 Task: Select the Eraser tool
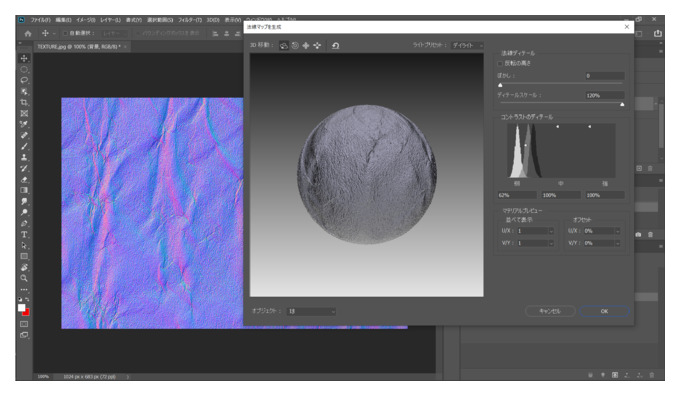click(x=24, y=180)
